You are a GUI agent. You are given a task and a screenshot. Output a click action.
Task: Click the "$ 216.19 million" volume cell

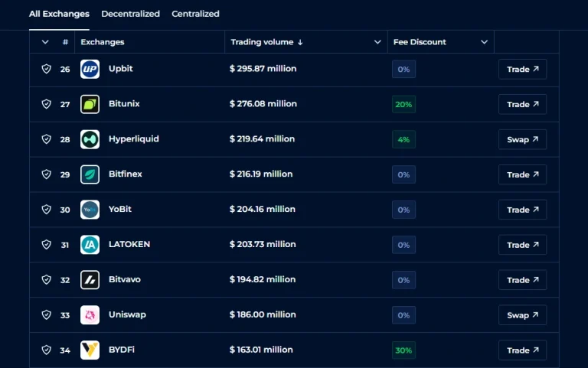261,174
